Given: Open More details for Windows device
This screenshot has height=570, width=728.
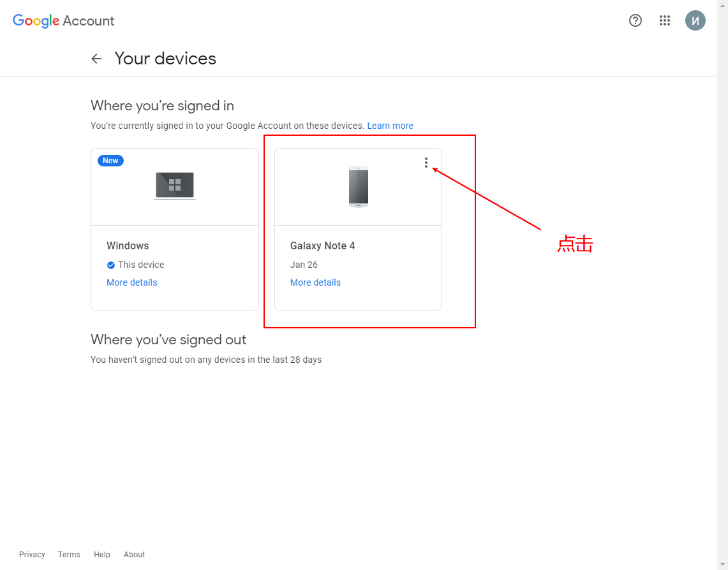Looking at the screenshot, I should tap(132, 282).
